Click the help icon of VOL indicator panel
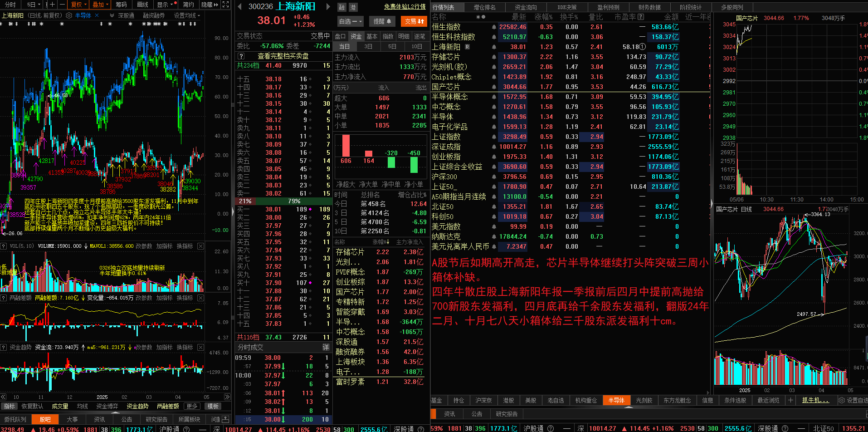The height and width of the screenshot is (432, 868). point(4,246)
